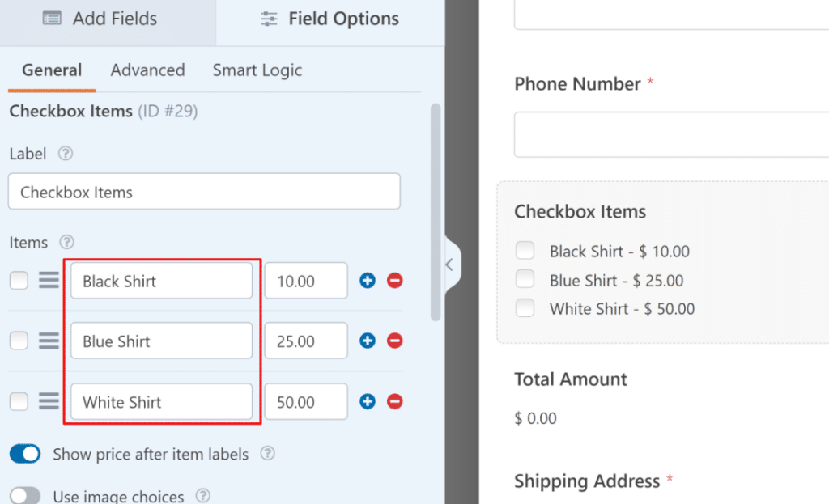Screen dimensions: 829x504
Task: Edit the price field showing 25.00
Action: point(306,341)
